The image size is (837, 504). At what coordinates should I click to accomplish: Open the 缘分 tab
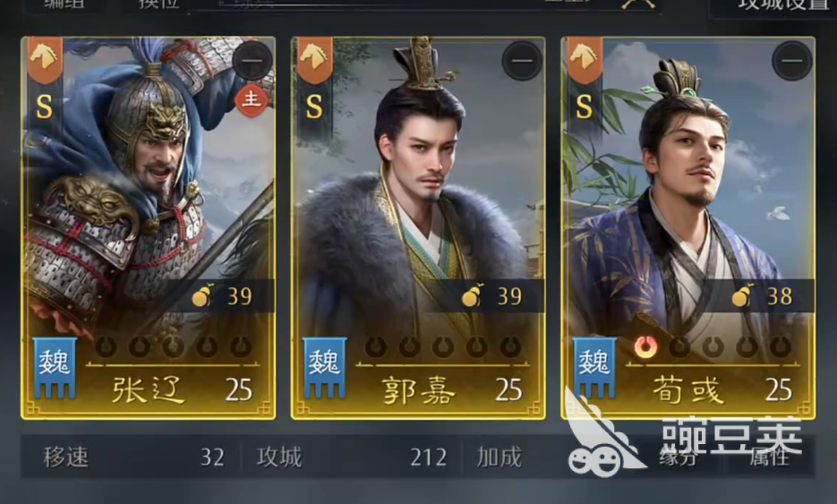[x=678, y=457]
